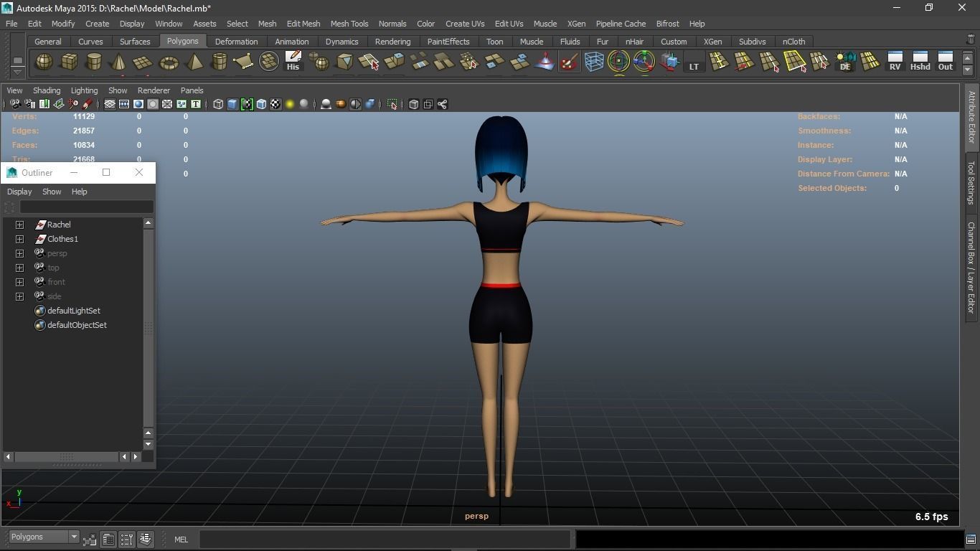Open the Channel Box / Layer Editor side tab
The height and width of the screenshot is (551, 980).
coord(971,268)
